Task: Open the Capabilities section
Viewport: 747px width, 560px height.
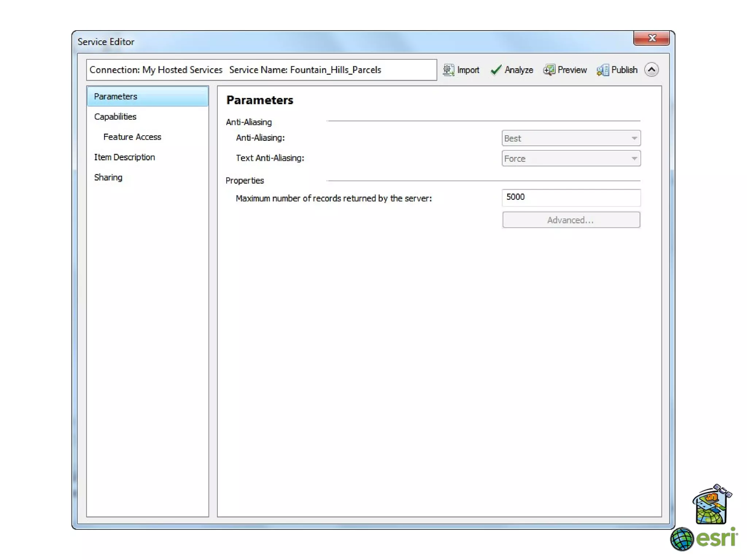Action: click(x=115, y=117)
